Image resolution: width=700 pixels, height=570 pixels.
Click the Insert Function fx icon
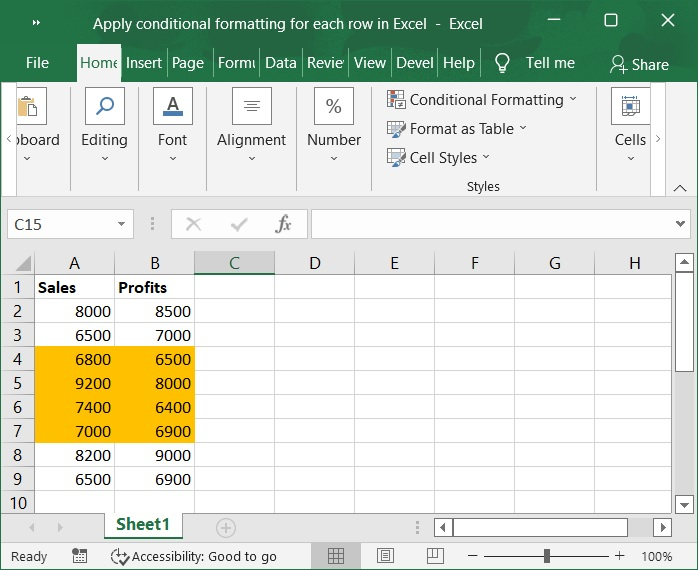pyautogui.click(x=283, y=224)
